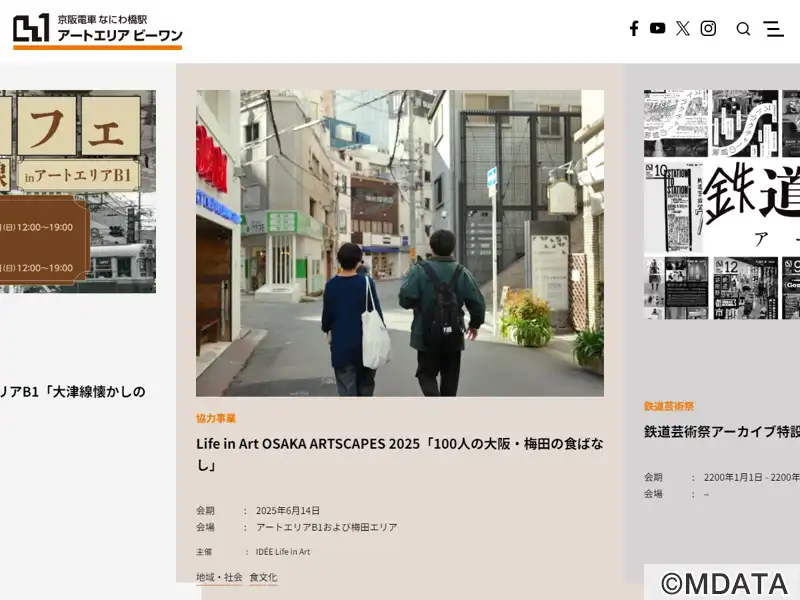Select the venue text アートエリアB1および梅田エリア
Image resolution: width=800 pixels, height=600 pixels.
pyautogui.click(x=327, y=527)
